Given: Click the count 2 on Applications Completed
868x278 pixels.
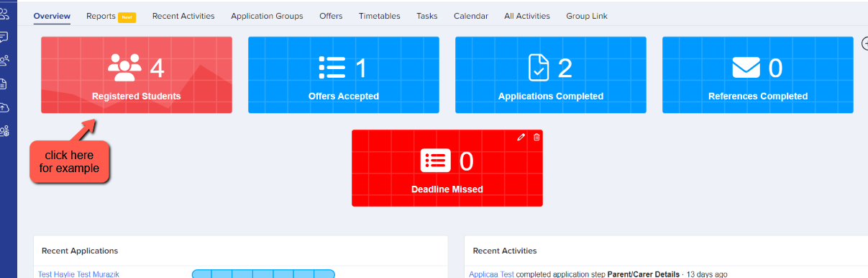Looking at the screenshot, I should [x=565, y=68].
